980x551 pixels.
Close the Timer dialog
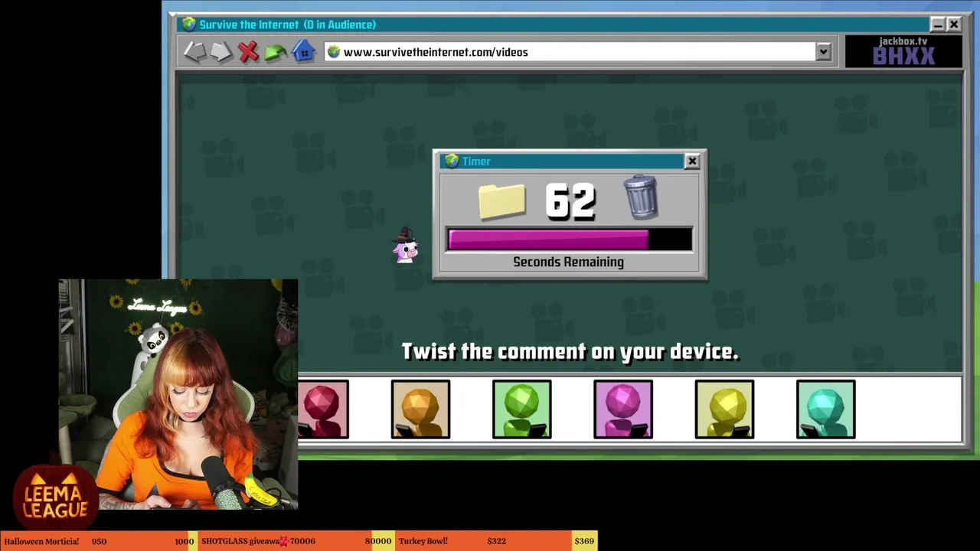(x=692, y=161)
